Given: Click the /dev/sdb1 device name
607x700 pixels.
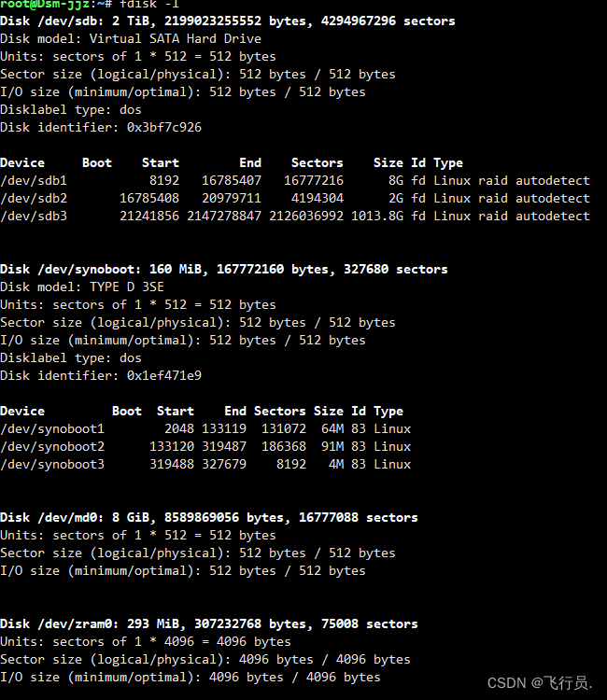Looking at the screenshot, I should click(34, 181).
